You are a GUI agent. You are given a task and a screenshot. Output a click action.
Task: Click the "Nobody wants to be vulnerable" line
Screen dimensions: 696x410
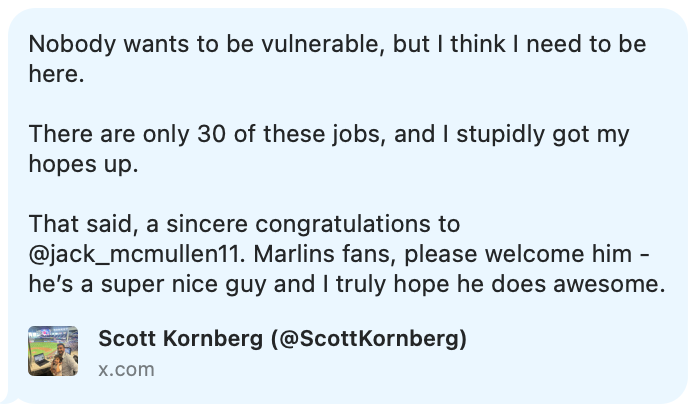click(336, 45)
